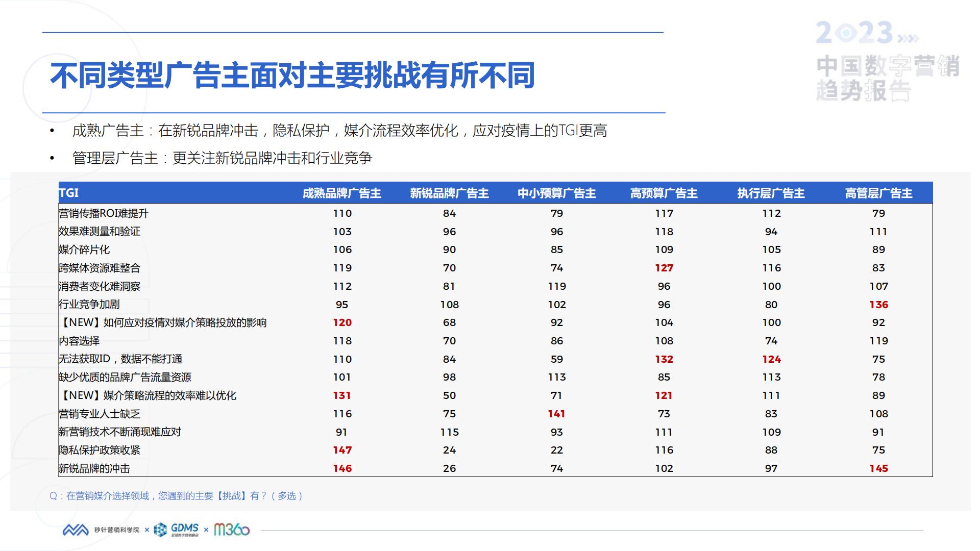This screenshot has width=980, height=551.
Task: Click the 中小预算广告主 column header
Action: pyautogui.click(x=557, y=193)
